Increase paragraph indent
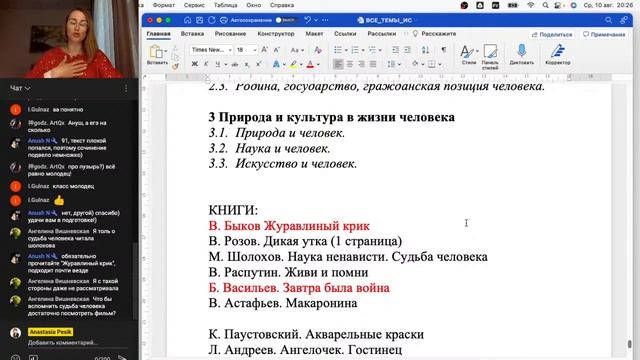This screenshot has width=640, height=360. point(407,50)
